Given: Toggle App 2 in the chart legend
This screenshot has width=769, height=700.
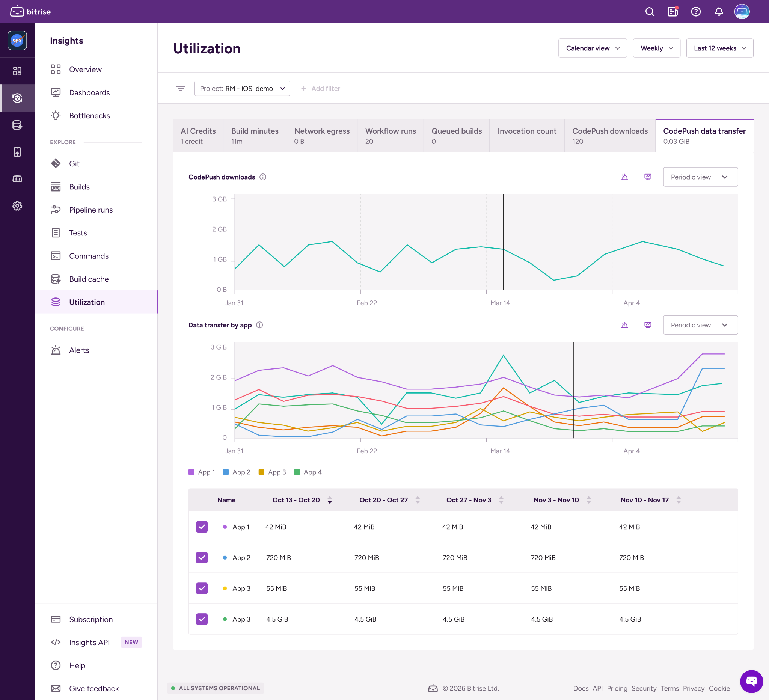Looking at the screenshot, I should (x=237, y=472).
